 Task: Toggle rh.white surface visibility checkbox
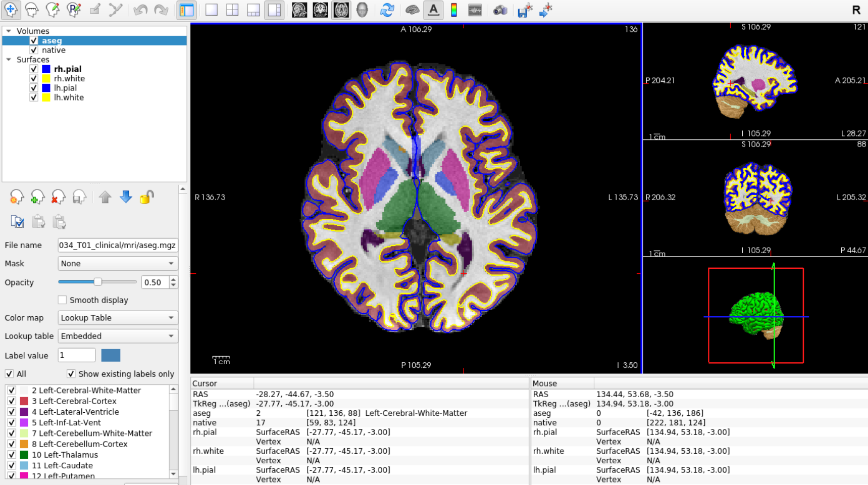pos(34,78)
